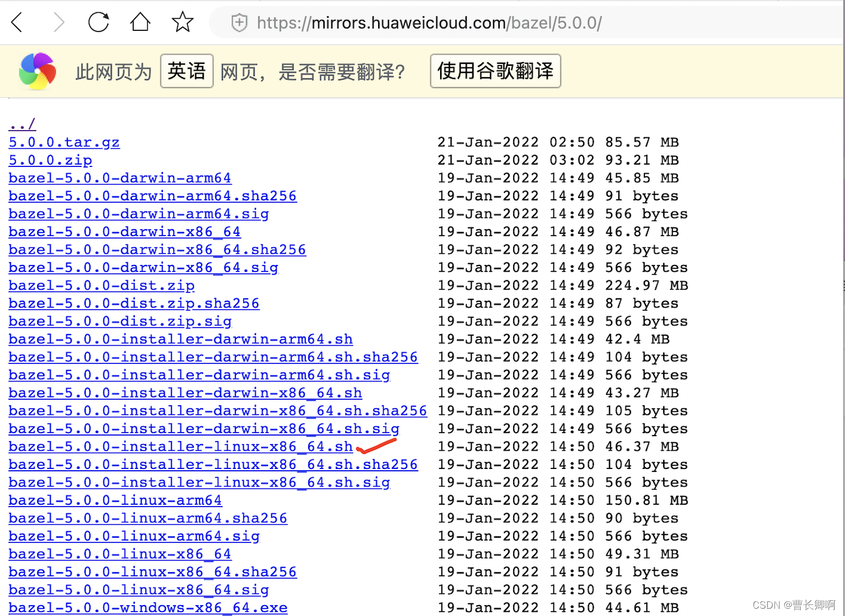Navigate back to the previous page
The image size is (845, 616).
tap(16, 22)
